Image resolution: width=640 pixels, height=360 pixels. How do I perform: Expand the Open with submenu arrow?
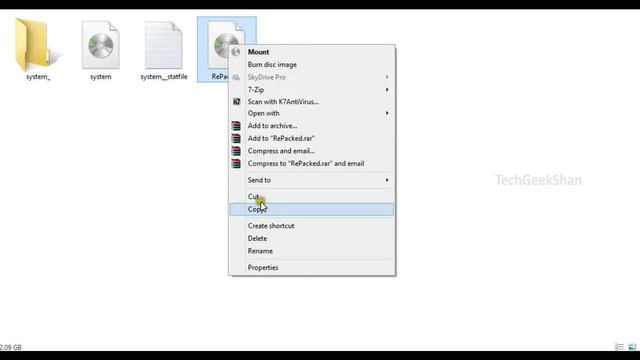pyautogui.click(x=387, y=113)
